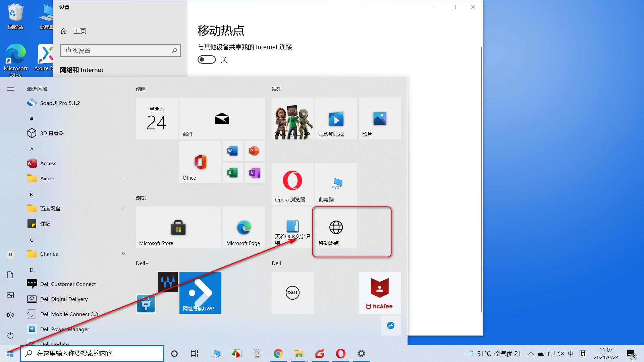Click the letter A group header
Viewport: 644px width, 362px height.
[32, 149]
